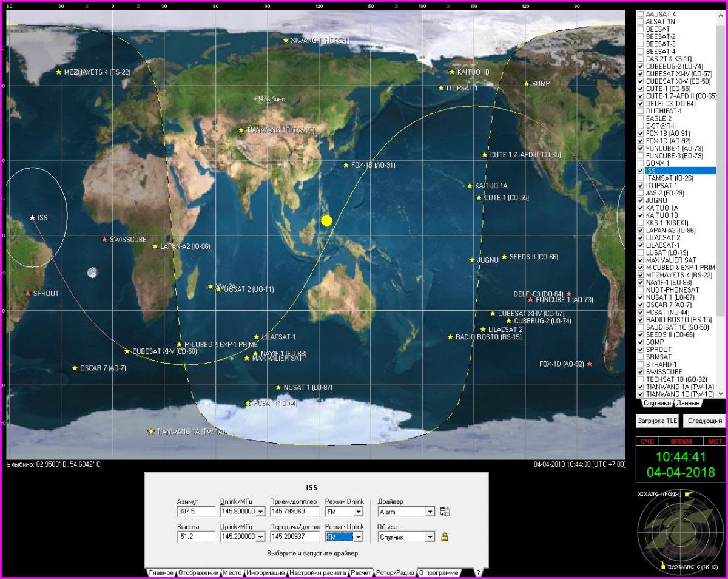Viewport: 728px width, 579px height.
Task: Select the FOX-1B (AO-91) star on map
Action: click(346, 165)
